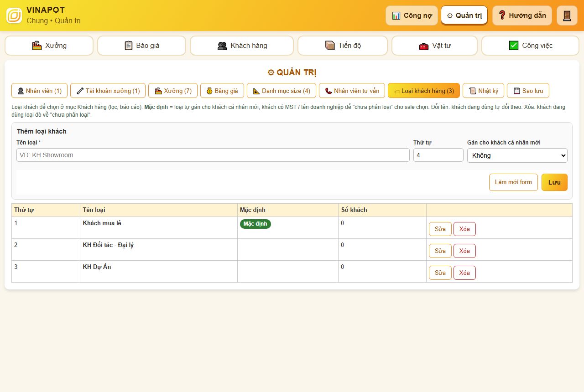584x392 pixels.
Task: Click the ruler icon on Danh mục size
Action: click(256, 91)
